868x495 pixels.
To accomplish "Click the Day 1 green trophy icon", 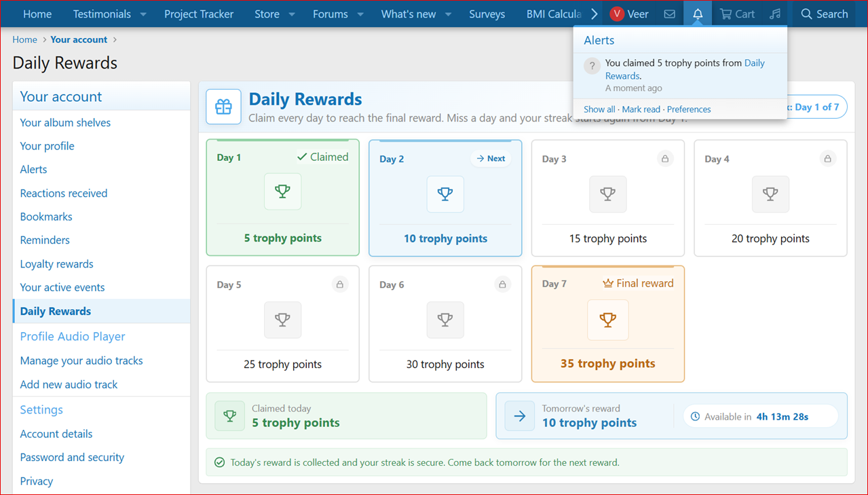I will [x=282, y=191].
